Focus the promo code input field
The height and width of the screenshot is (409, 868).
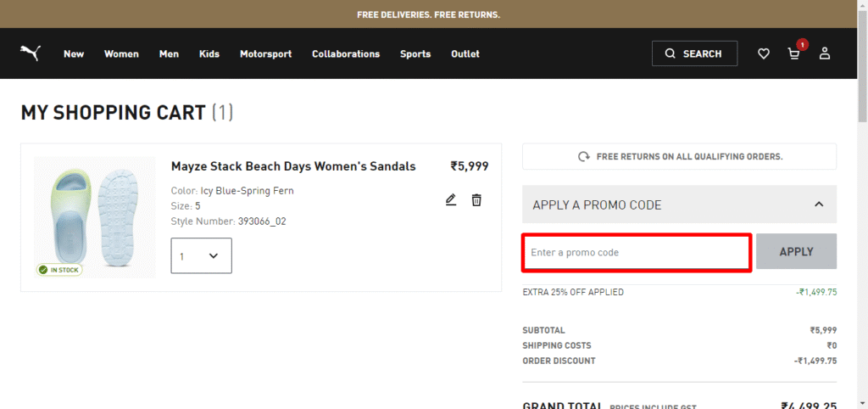pyautogui.click(x=636, y=253)
